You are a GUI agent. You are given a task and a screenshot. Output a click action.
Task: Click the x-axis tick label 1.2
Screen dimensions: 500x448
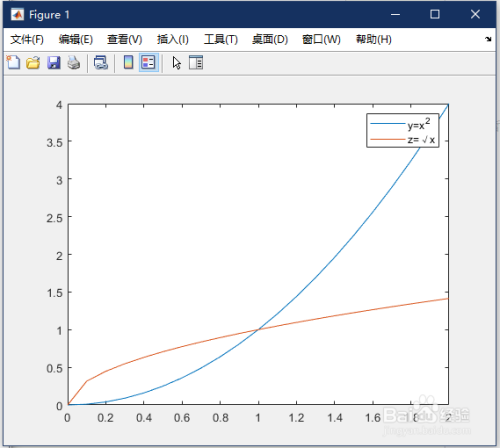click(296, 418)
